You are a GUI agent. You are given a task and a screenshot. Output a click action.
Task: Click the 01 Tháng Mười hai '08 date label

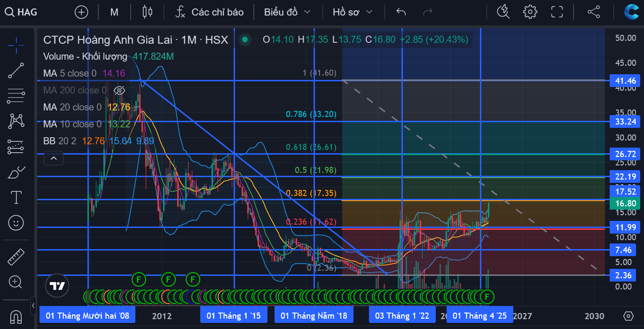[x=87, y=315]
